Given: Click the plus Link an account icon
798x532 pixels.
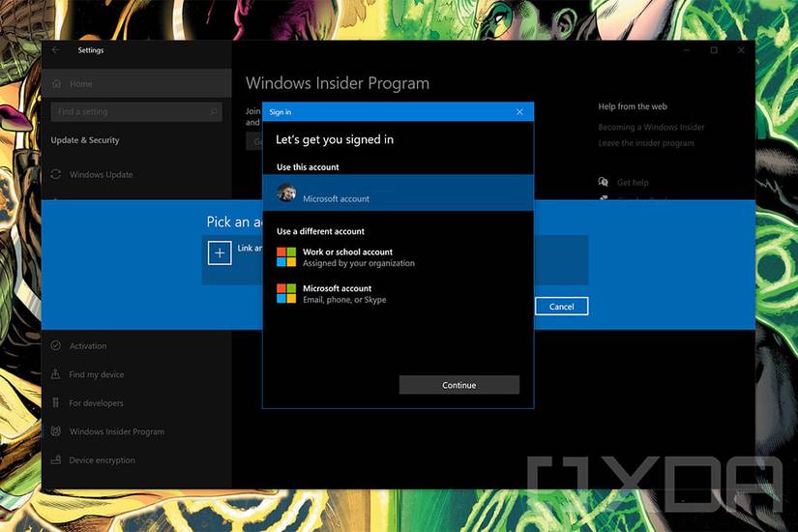Looking at the screenshot, I should coord(220,253).
